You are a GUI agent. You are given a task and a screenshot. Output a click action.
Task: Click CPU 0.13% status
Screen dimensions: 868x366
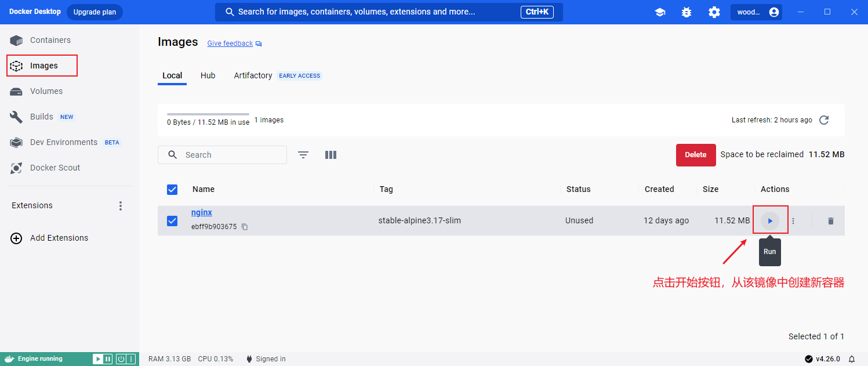click(x=216, y=359)
